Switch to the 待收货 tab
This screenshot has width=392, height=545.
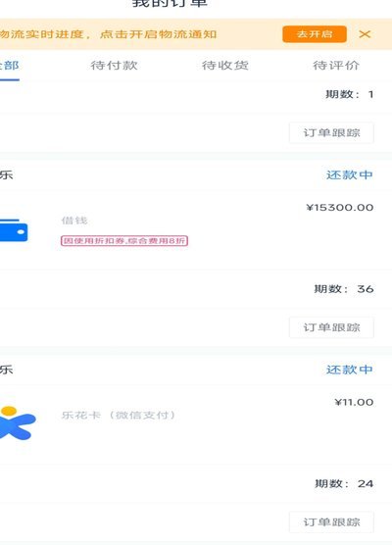[225, 66]
